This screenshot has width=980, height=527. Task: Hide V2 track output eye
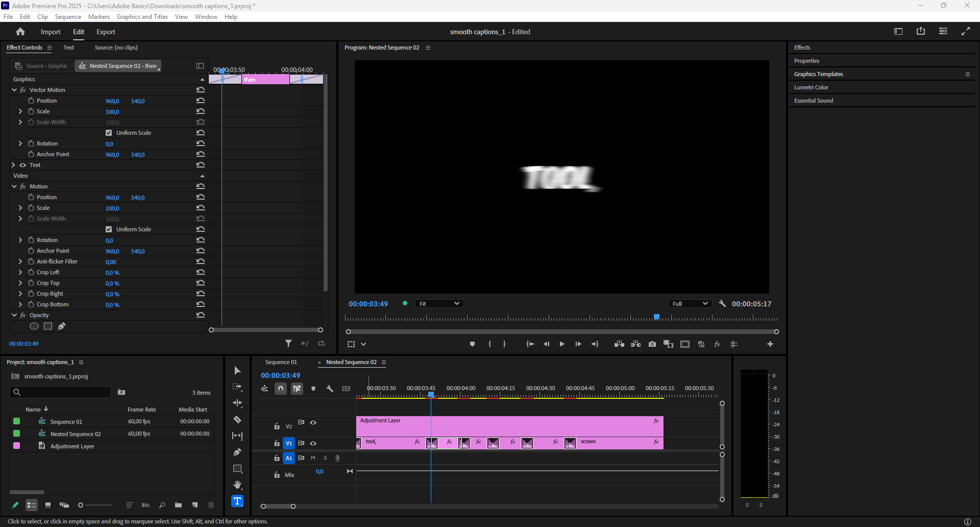tap(313, 422)
